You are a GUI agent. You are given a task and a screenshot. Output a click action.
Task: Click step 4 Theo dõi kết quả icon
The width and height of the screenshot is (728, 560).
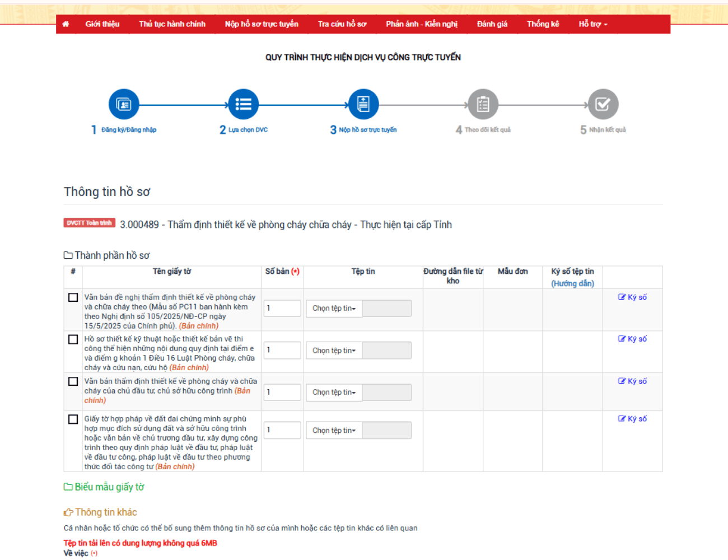483,104
